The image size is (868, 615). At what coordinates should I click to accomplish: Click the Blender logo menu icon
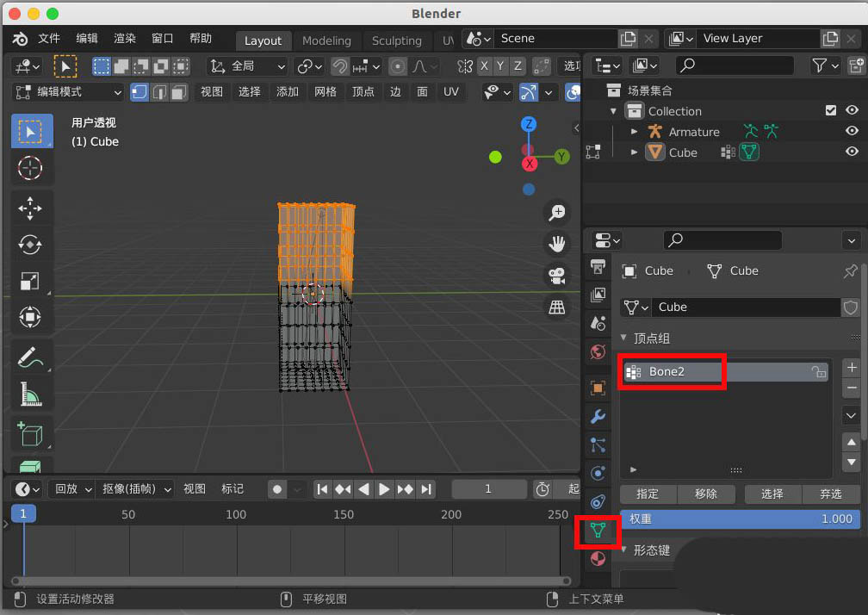(x=20, y=39)
